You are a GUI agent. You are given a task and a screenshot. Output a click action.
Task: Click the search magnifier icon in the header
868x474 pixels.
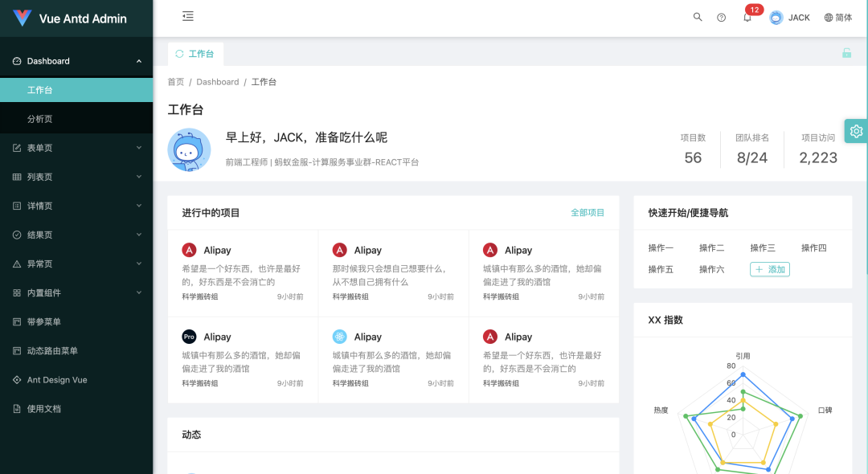pyautogui.click(x=698, y=17)
